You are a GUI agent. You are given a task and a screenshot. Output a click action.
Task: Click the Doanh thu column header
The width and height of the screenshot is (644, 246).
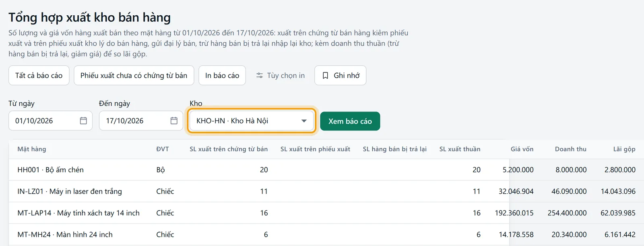click(571, 149)
